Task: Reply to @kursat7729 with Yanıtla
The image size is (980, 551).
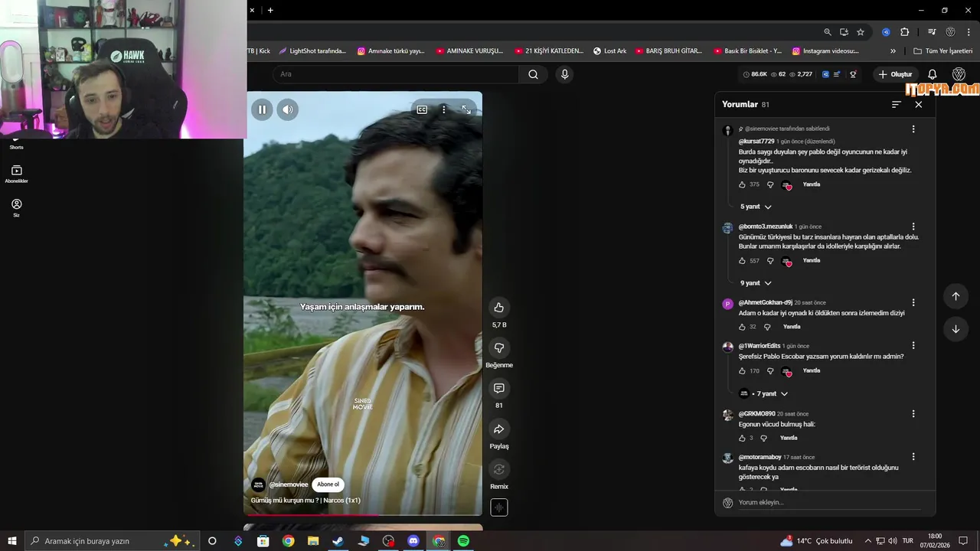Action: pos(812,184)
